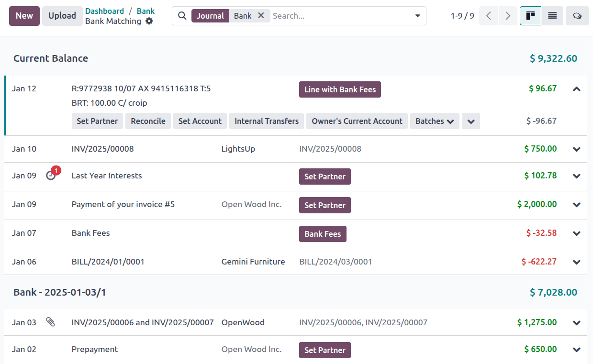
Task: View attachments on the Jan 03 transaction
Action: (51, 322)
